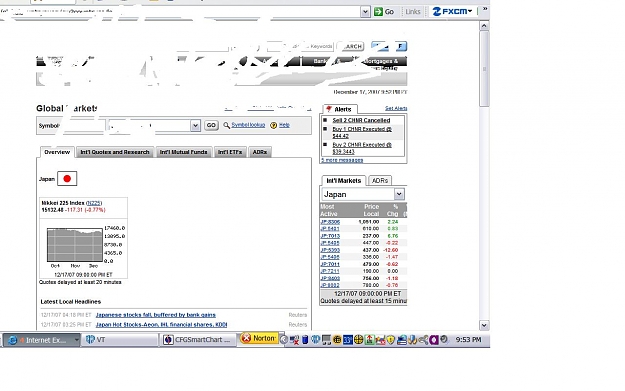Open round gray speaker tray icon
Viewport: 625px width, 391px height.
click(444, 340)
